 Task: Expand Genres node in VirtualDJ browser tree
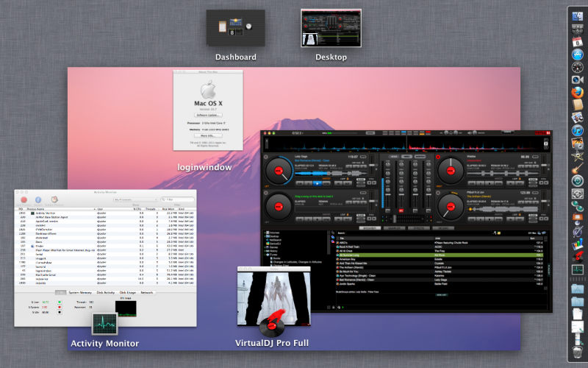[x=265, y=247]
